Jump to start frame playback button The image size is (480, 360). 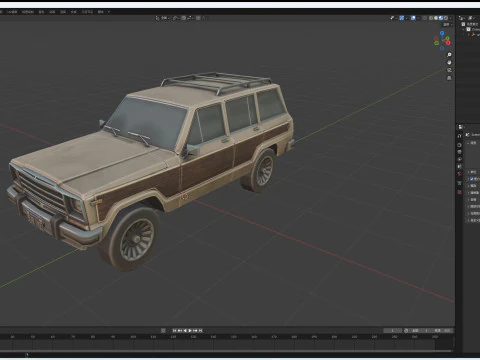pos(174,330)
